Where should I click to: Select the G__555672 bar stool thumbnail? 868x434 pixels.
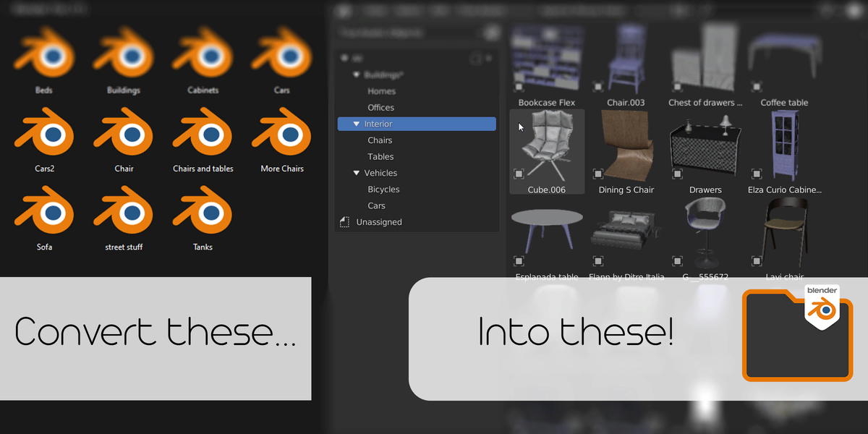[705, 233]
